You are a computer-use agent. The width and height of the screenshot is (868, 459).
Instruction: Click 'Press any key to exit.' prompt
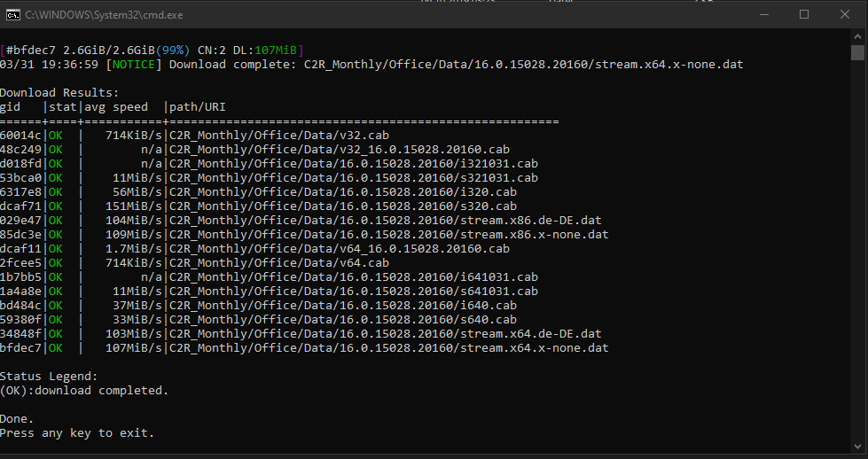77,433
